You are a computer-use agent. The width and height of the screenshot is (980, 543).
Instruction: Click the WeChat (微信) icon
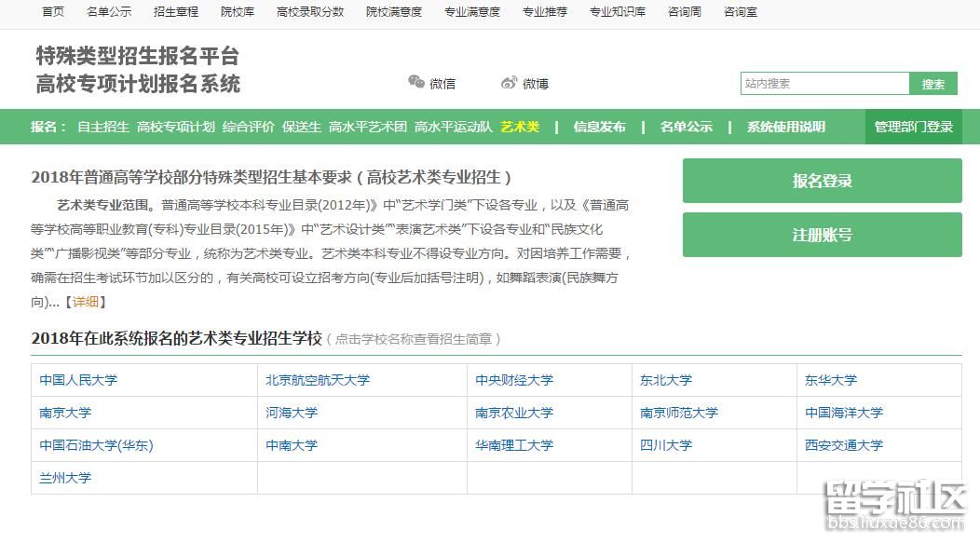pyautogui.click(x=416, y=83)
